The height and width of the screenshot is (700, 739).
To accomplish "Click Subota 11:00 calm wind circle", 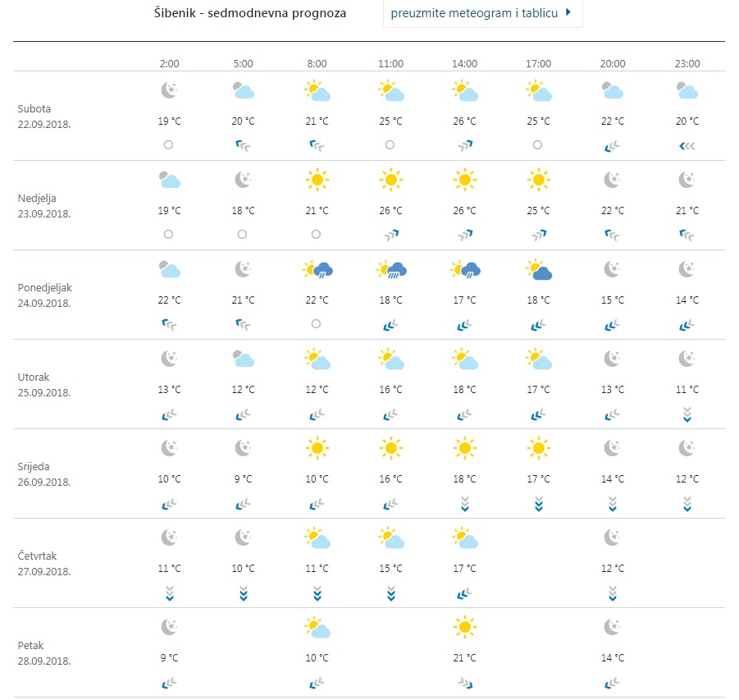I will [x=390, y=144].
